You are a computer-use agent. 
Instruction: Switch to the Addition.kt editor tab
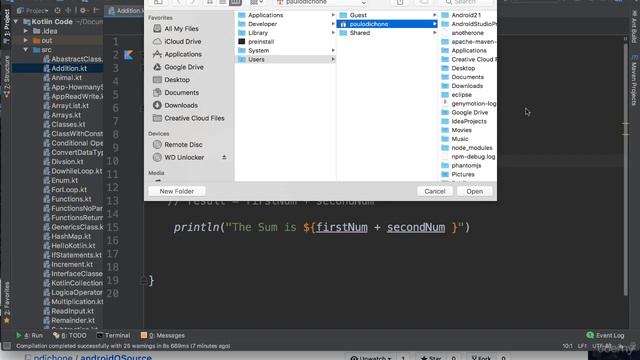click(124, 11)
